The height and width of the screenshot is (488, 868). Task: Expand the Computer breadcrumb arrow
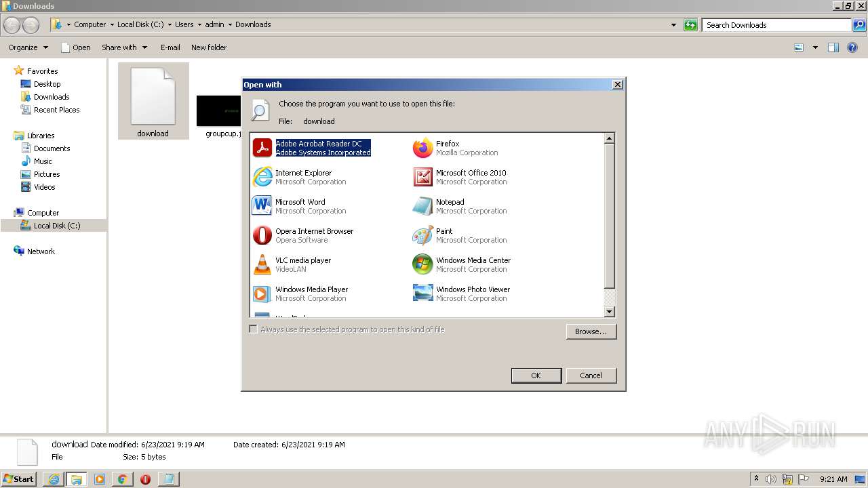point(111,24)
